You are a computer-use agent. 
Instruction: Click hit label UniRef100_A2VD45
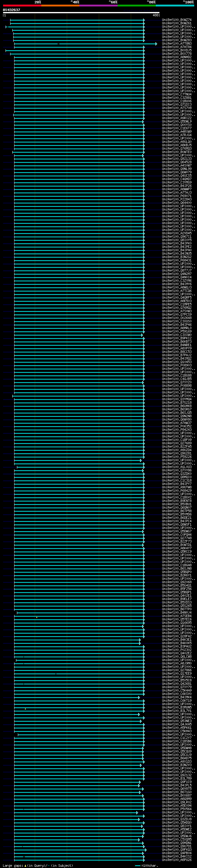coord(177,233)
